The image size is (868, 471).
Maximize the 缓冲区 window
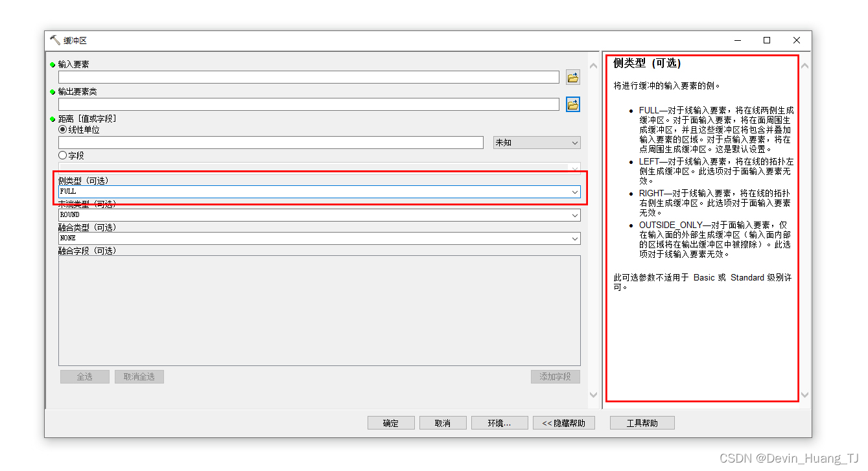click(767, 40)
